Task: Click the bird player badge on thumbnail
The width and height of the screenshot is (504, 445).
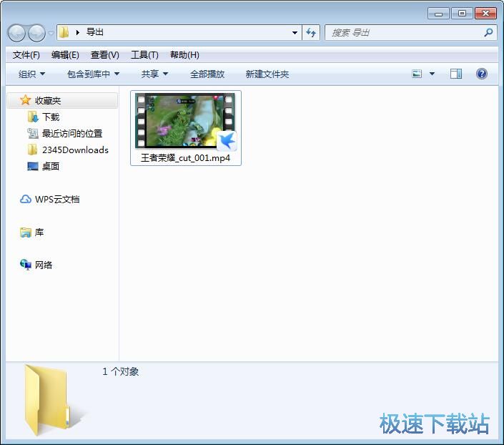Action: coord(227,141)
